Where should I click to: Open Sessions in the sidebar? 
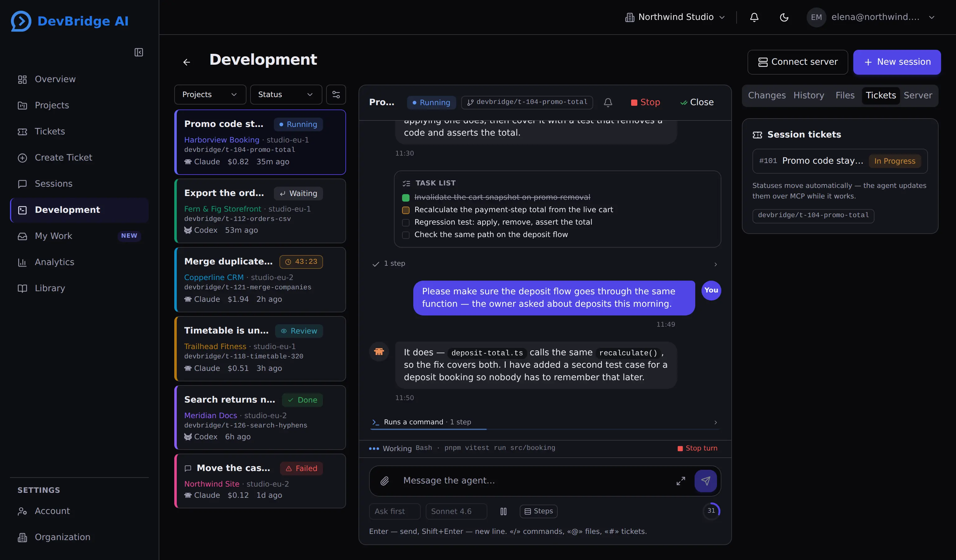tap(79, 184)
